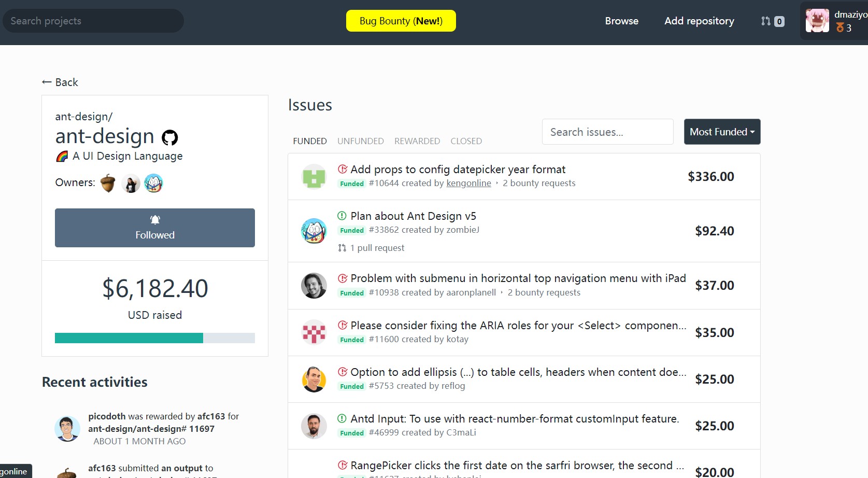The image size is (868, 478).
Task: Click picodoth avatar in Recent activities
Action: tap(67, 429)
